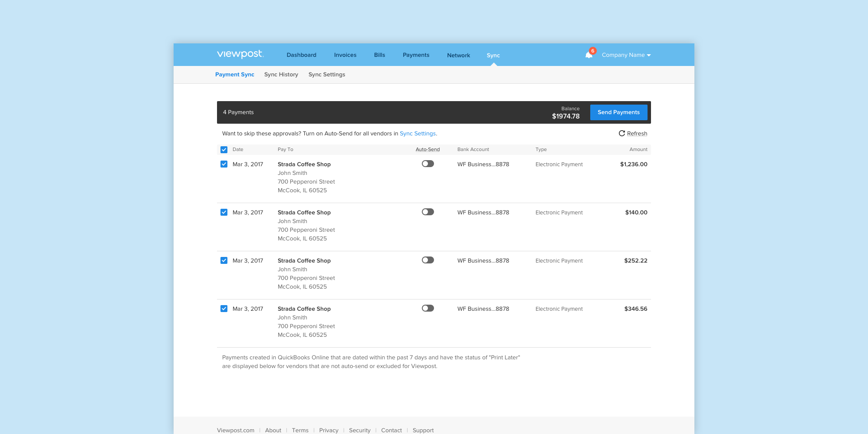The width and height of the screenshot is (868, 434).
Task: Open the Terms footer link
Action: [x=300, y=431]
